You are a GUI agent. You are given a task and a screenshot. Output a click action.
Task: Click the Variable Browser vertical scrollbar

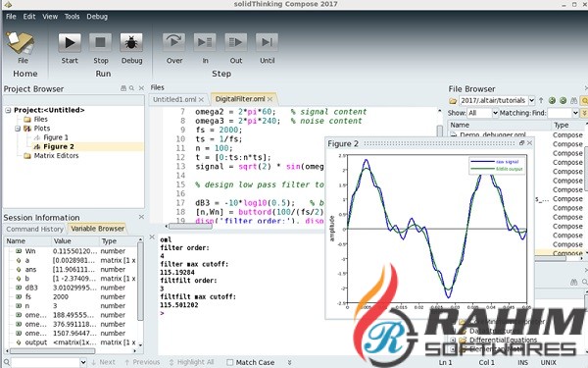(140, 281)
